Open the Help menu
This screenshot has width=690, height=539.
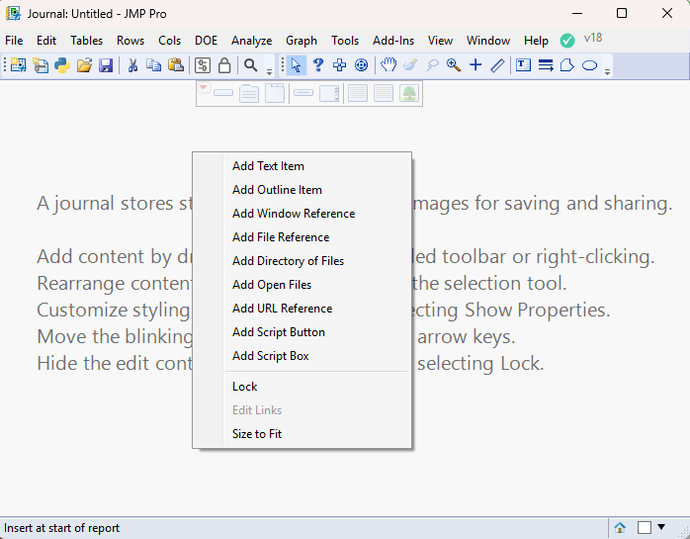click(536, 41)
